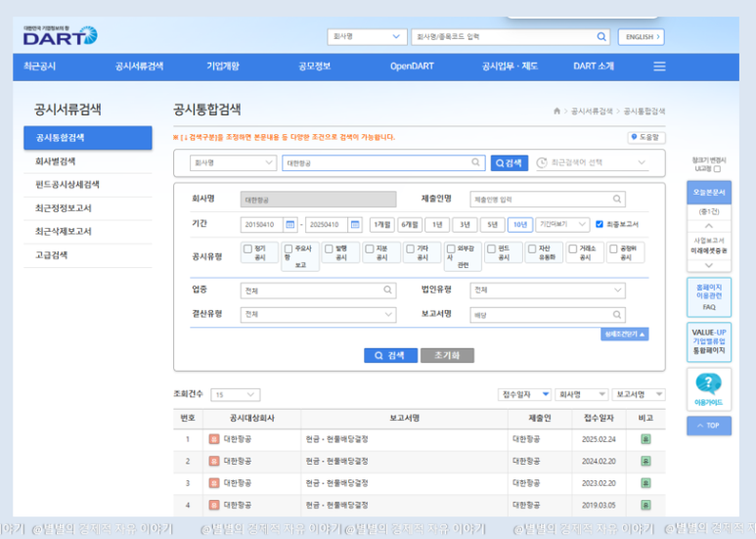756x539 pixels.
Task: Check the 기타공시 checkbox
Action: click(x=411, y=248)
